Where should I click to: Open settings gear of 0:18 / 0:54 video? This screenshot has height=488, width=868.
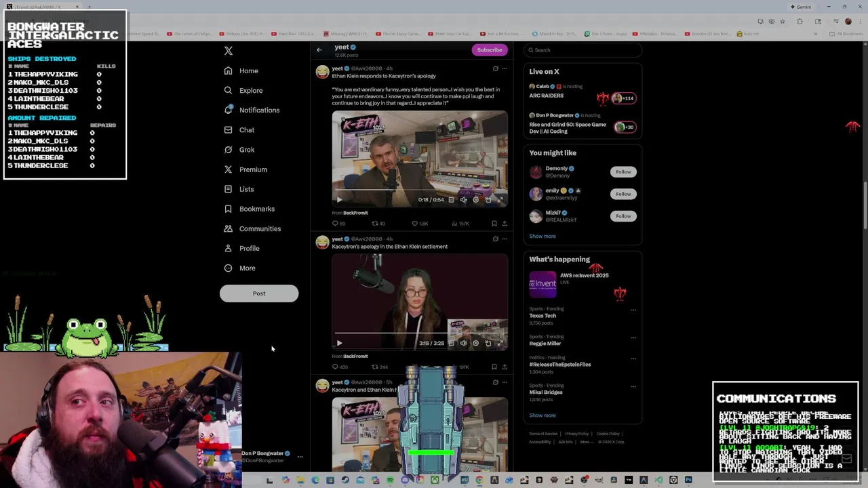pos(476,200)
